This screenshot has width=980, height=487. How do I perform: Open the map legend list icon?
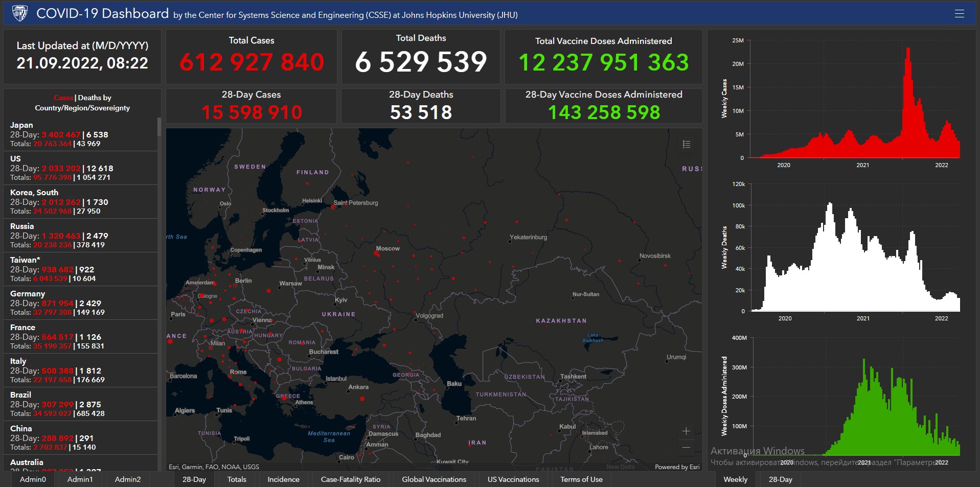(686, 145)
